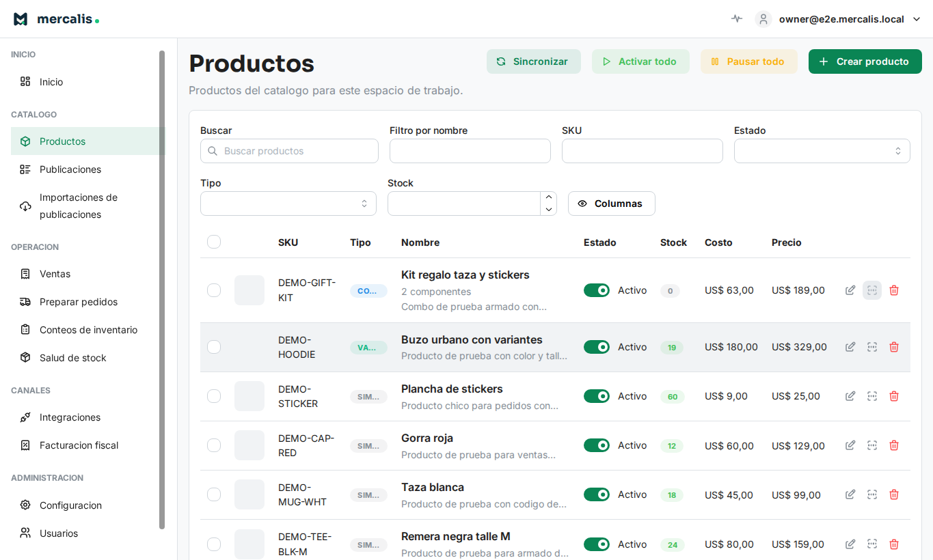Edit the Gorra roja product
Image resolution: width=933 pixels, height=560 pixels.
click(850, 445)
